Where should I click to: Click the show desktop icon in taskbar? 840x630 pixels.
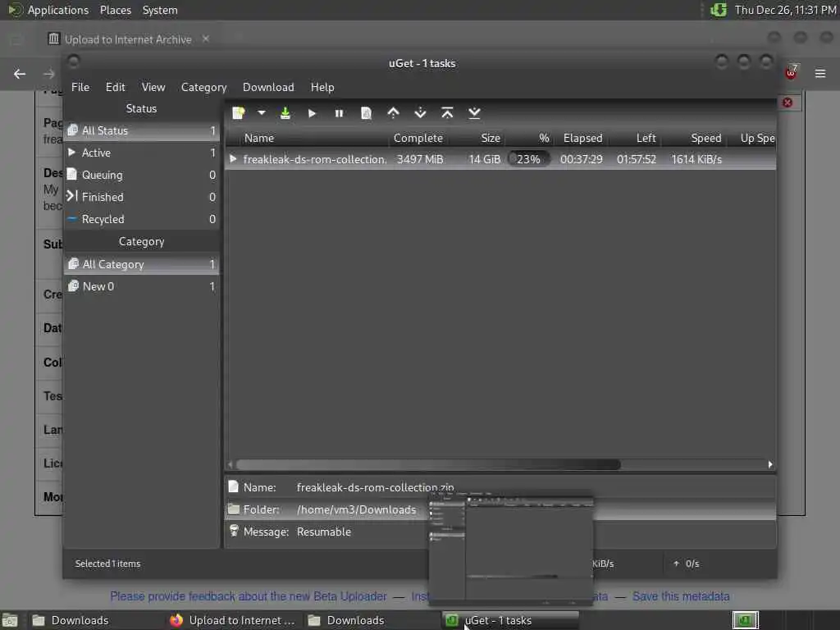10,620
